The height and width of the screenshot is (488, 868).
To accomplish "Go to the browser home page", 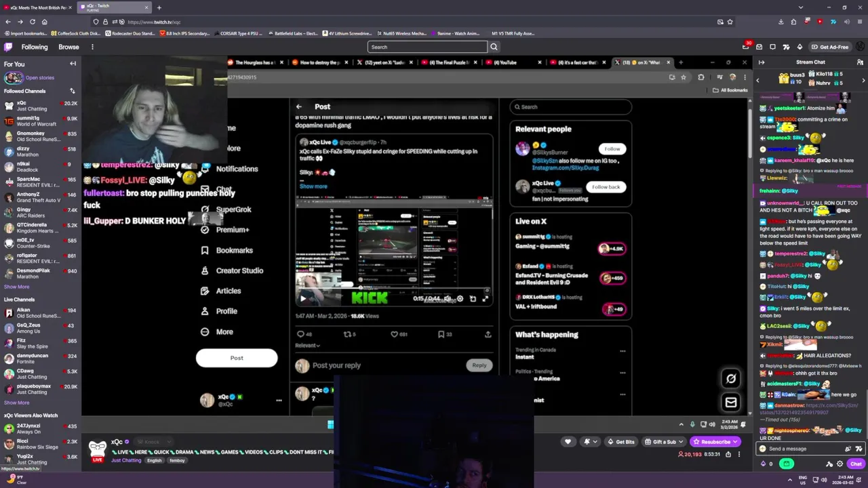I will click(44, 22).
